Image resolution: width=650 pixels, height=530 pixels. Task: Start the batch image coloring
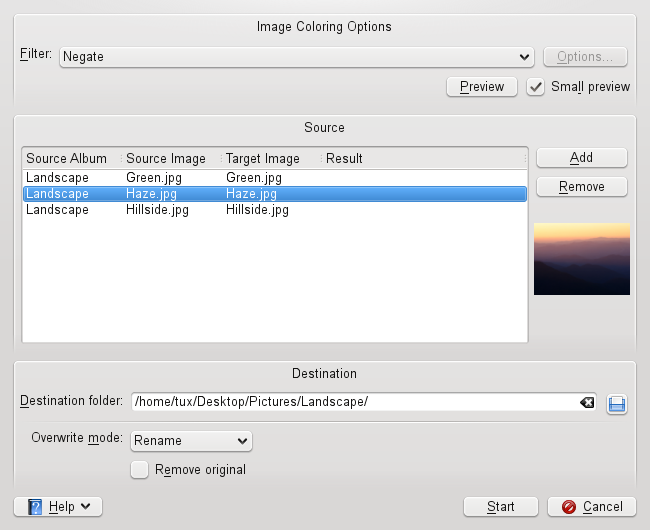pyautogui.click(x=500, y=507)
